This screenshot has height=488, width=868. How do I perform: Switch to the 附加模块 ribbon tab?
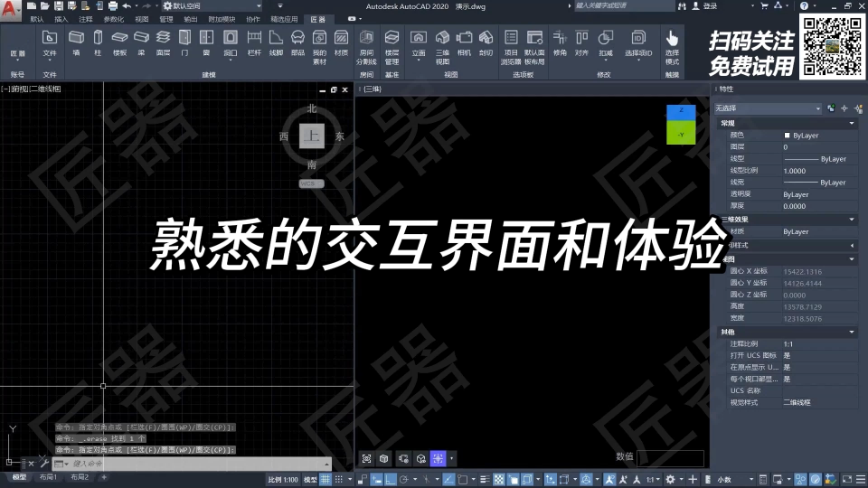point(222,19)
